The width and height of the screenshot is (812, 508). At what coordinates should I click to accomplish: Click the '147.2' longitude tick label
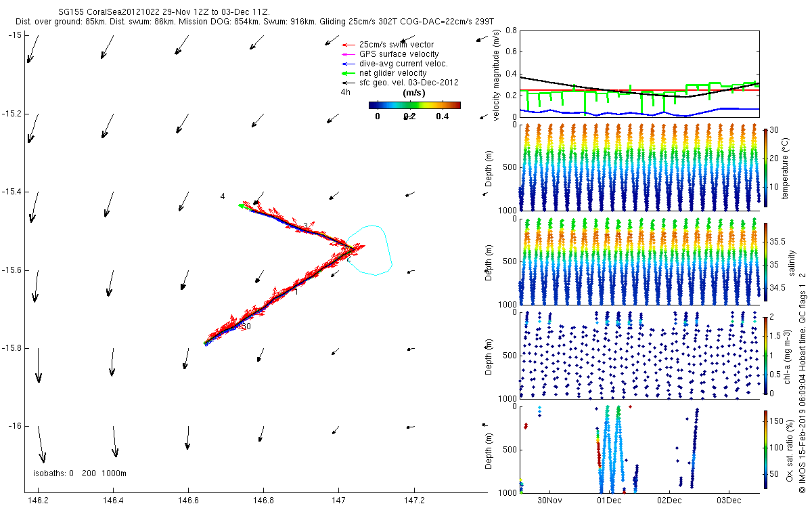click(413, 501)
